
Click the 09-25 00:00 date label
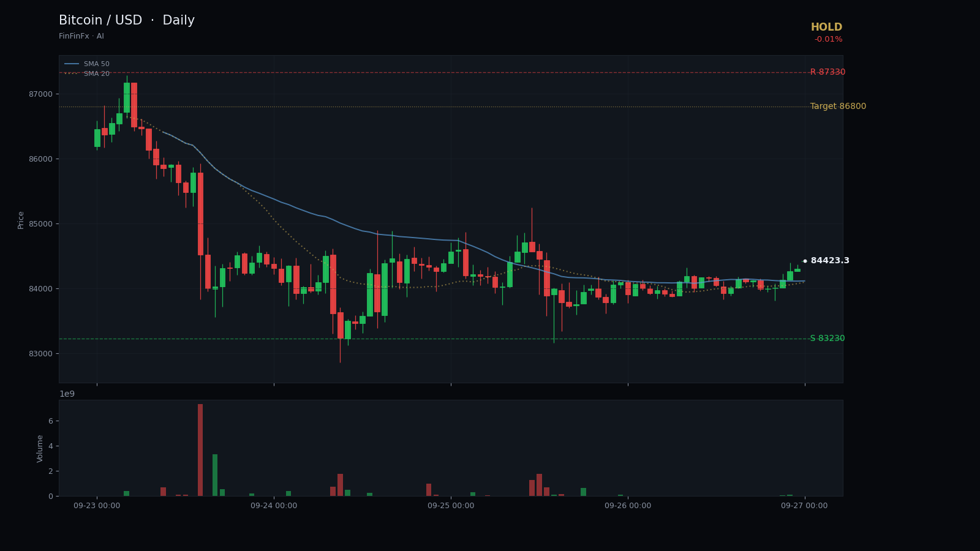(x=451, y=506)
